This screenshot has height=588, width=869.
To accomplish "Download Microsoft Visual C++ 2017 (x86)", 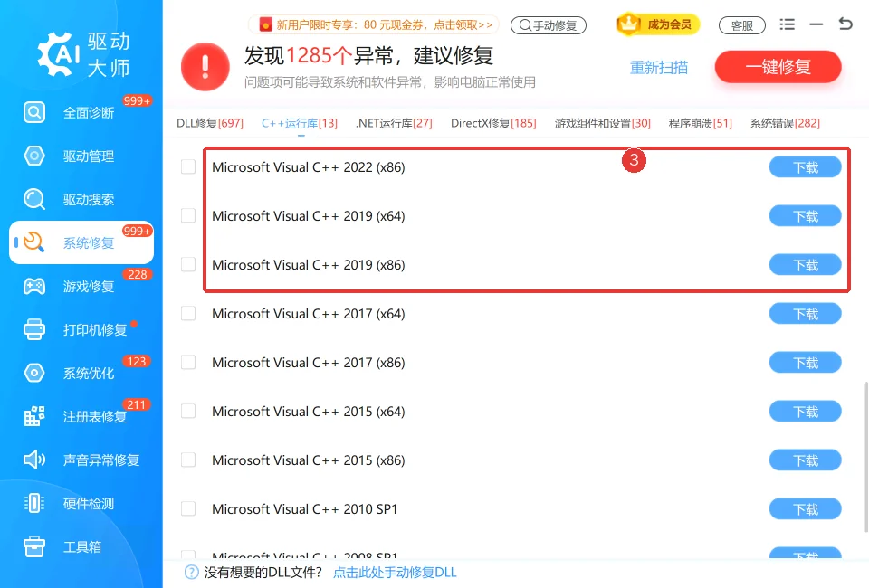I will point(806,363).
